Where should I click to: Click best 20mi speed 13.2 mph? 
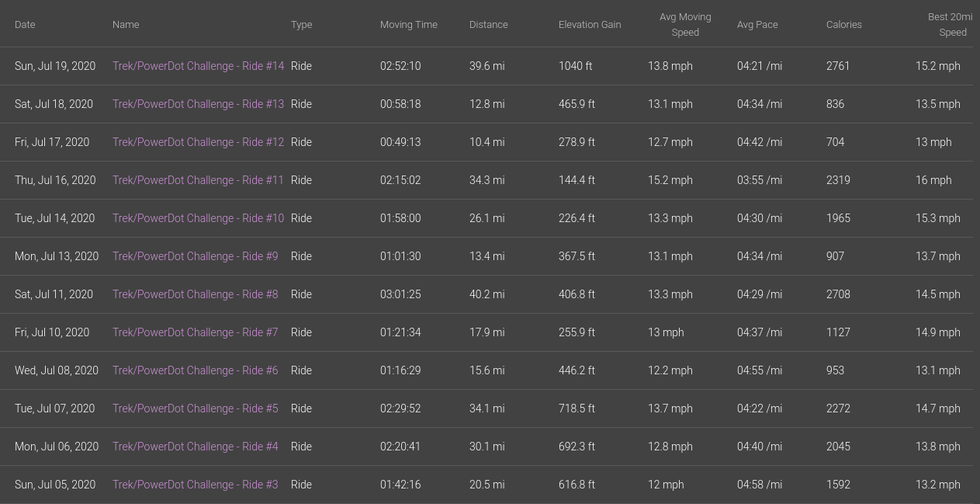(938, 485)
